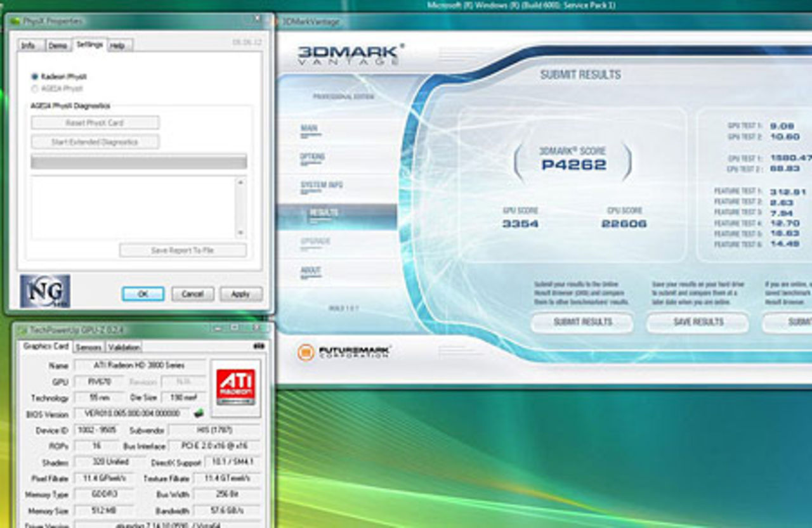Click the Bus Width field 256 Bit
This screenshot has height=528, width=812.
click(x=226, y=494)
